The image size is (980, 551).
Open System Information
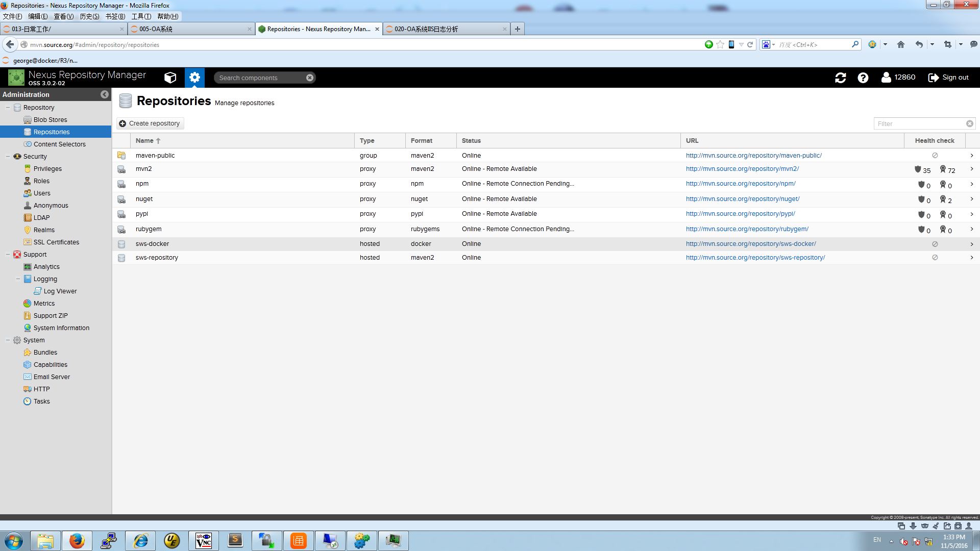(61, 328)
